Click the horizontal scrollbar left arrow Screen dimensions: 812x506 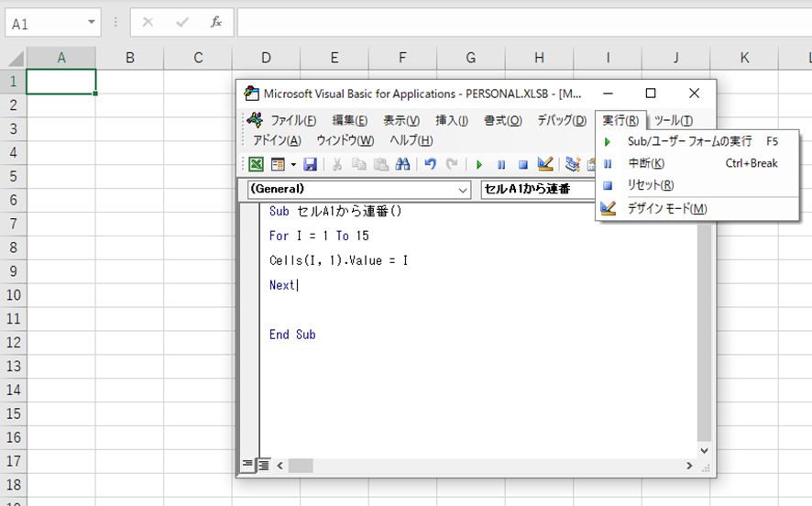pyautogui.click(x=280, y=466)
